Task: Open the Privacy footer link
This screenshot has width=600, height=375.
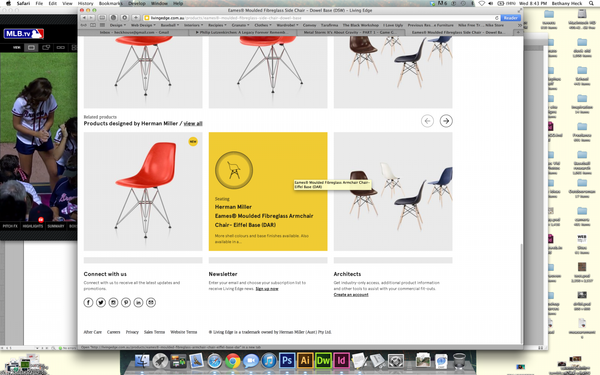Action: (132, 332)
